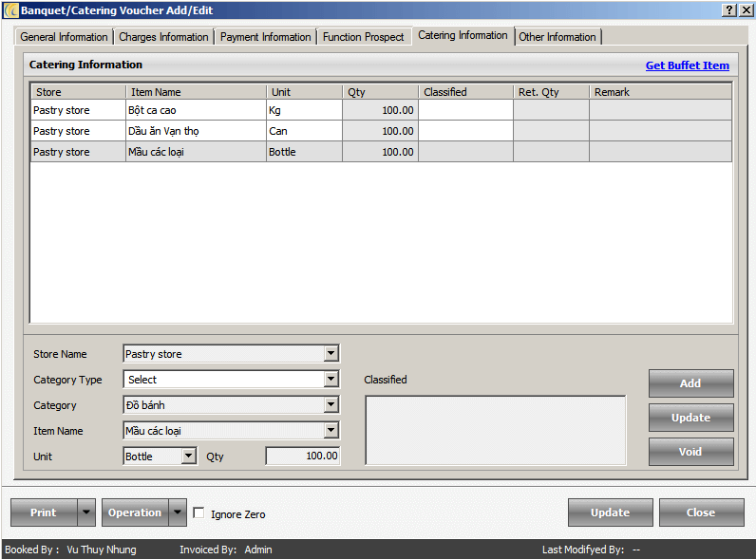The width and height of the screenshot is (756, 559).
Task: Toggle the Ignore Zero checkbox
Action: [x=198, y=513]
